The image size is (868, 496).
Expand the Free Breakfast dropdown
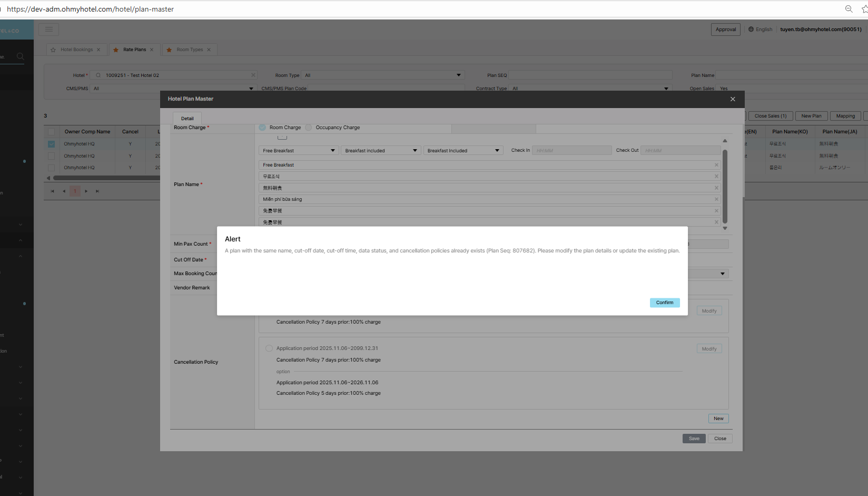(x=332, y=151)
